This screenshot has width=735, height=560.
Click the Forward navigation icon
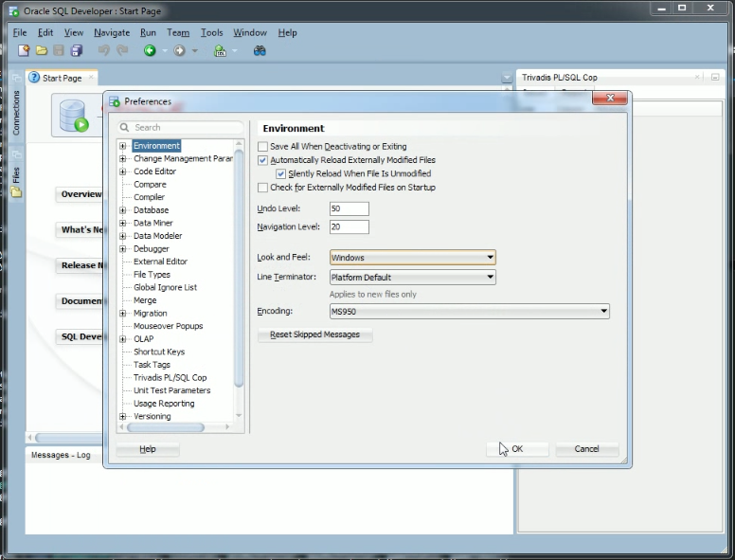[x=179, y=50]
